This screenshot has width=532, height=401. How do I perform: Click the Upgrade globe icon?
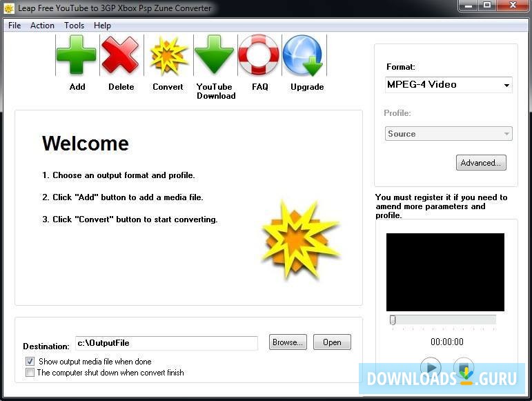[x=303, y=55]
